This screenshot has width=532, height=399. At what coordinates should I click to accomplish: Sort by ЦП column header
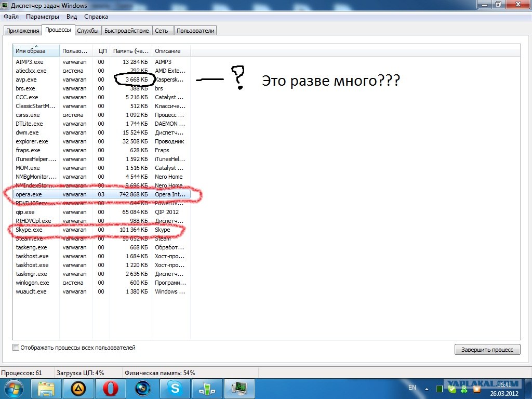[x=101, y=51]
